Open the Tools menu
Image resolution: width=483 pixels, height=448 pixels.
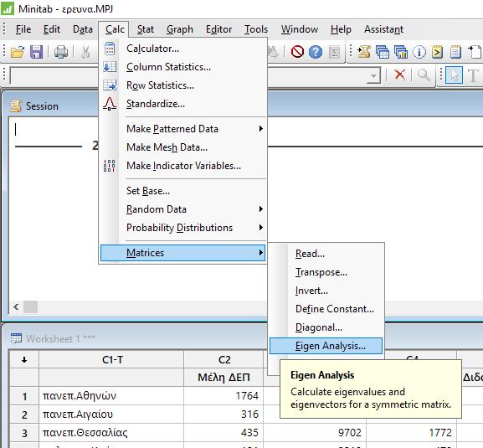[x=255, y=29]
